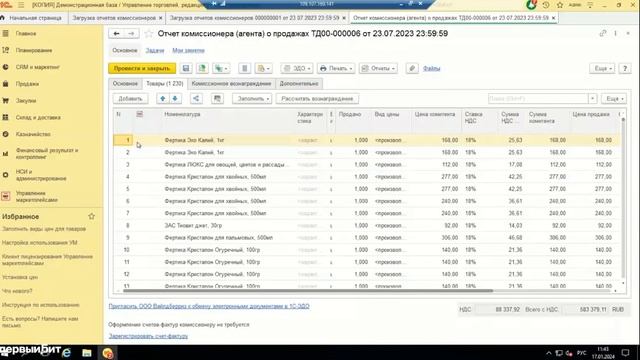This screenshot has width=640, height=360.
Task: Open Склад и доставка section
Action: click(38, 117)
